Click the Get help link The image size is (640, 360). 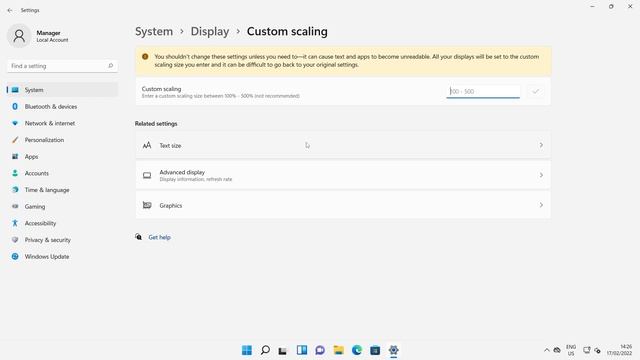click(160, 237)
